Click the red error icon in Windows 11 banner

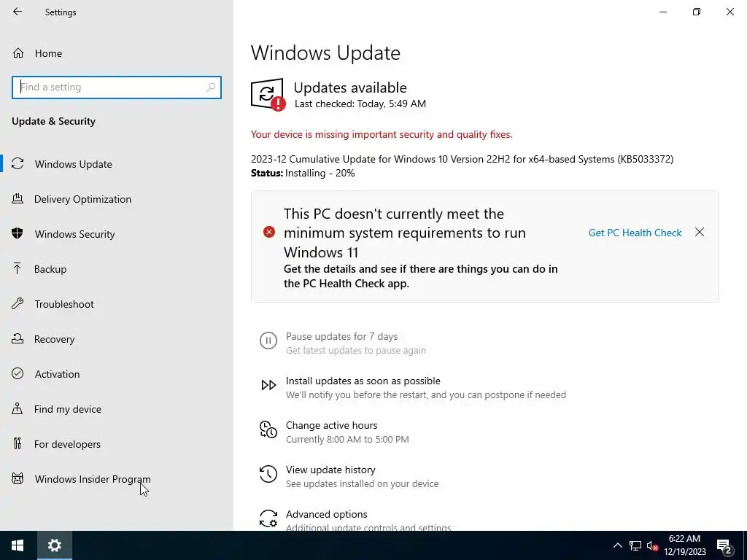point(269,232)
